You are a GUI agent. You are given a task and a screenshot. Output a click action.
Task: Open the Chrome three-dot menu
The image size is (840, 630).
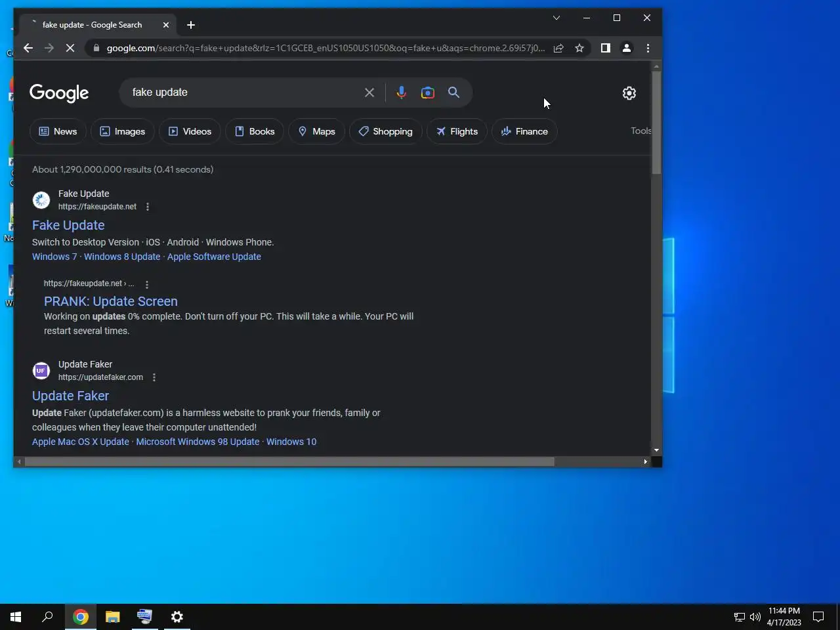pos(648,48)
